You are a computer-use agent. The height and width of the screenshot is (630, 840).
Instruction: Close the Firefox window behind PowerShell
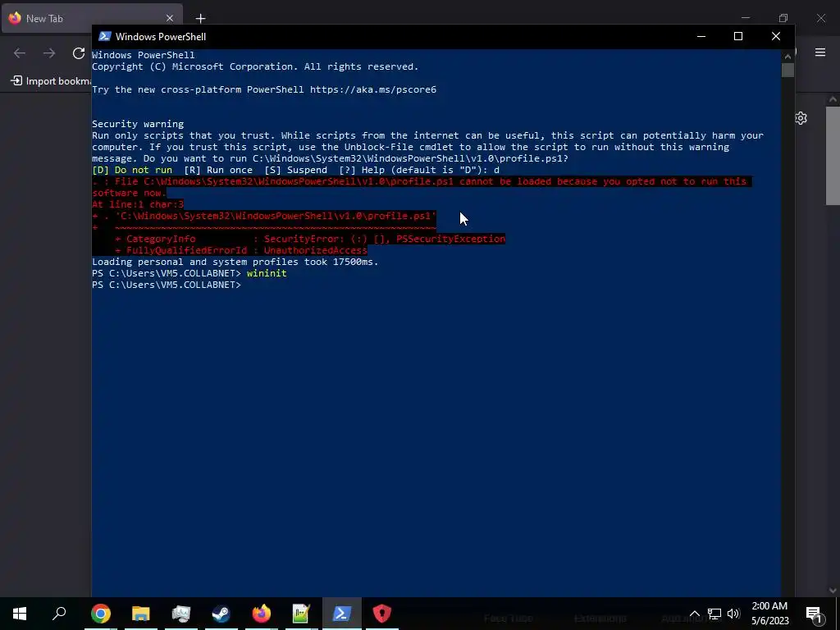coord(820,18)
